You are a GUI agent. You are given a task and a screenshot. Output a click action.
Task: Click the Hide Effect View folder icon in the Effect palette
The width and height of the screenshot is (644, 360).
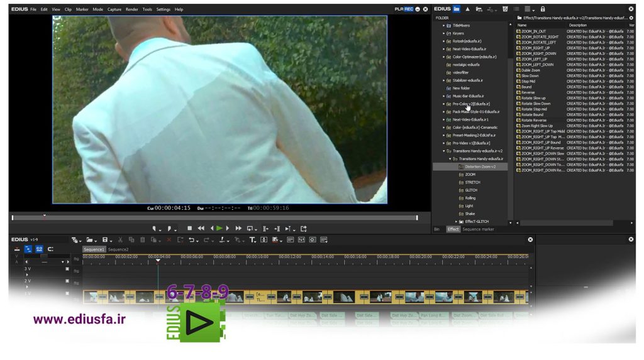tap(457, 9)
